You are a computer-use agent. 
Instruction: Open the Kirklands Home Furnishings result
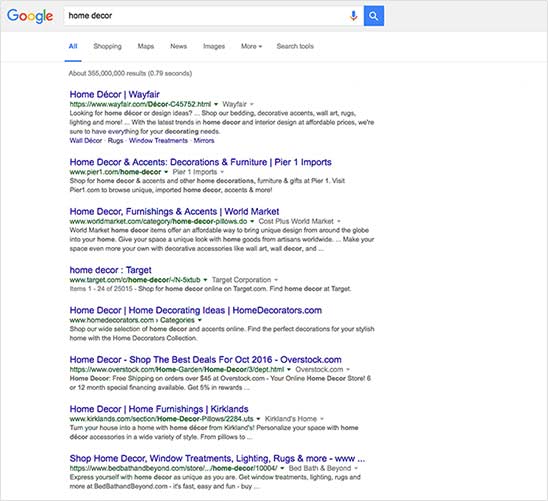159,409
